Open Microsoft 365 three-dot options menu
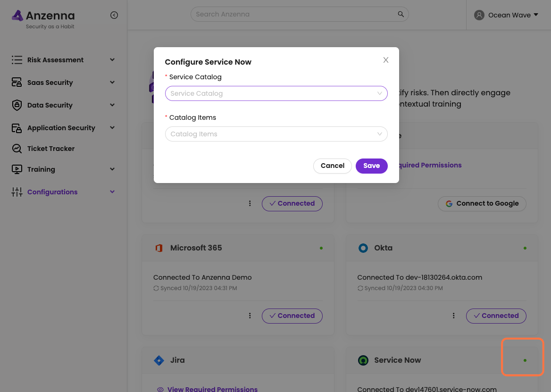This screenshot has height=392, width=551. tap(250, 316)
